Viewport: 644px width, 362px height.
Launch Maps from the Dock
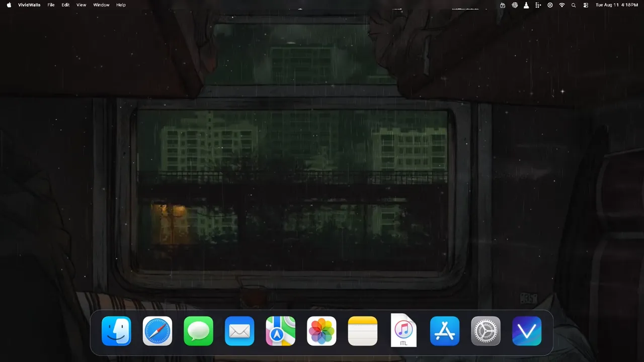click(280, 331)
